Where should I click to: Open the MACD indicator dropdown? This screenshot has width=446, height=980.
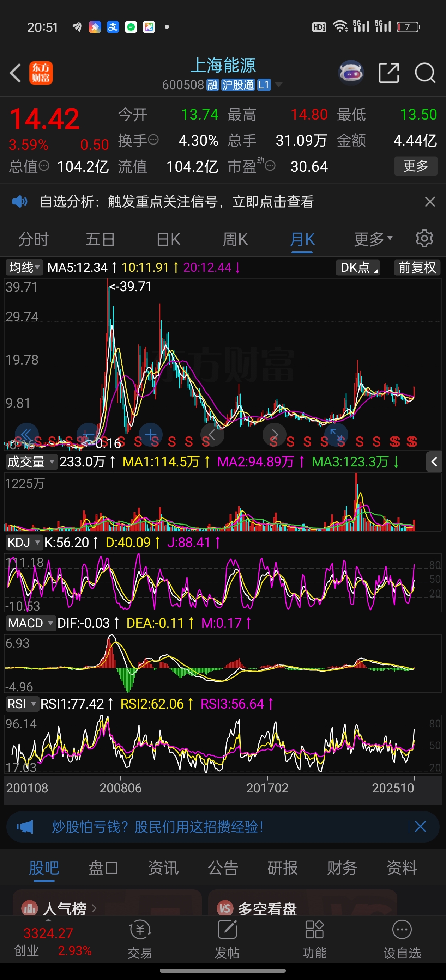[x=30, y=623]
